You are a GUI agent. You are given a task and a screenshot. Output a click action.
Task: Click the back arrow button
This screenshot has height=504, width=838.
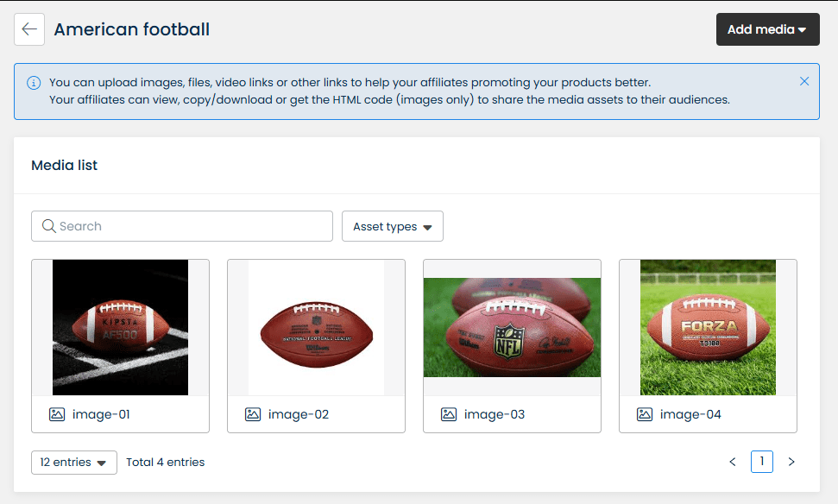pos(29,29)
